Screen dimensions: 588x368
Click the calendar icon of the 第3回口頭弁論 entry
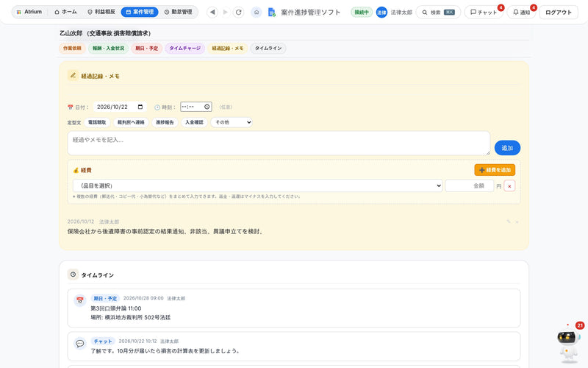coord(80,300)
